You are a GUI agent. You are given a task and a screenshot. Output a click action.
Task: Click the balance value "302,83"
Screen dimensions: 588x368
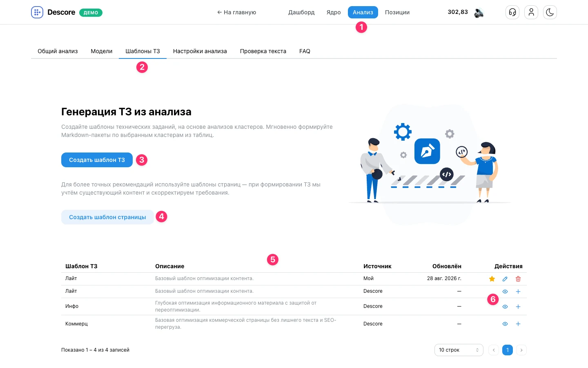(458, 12)
